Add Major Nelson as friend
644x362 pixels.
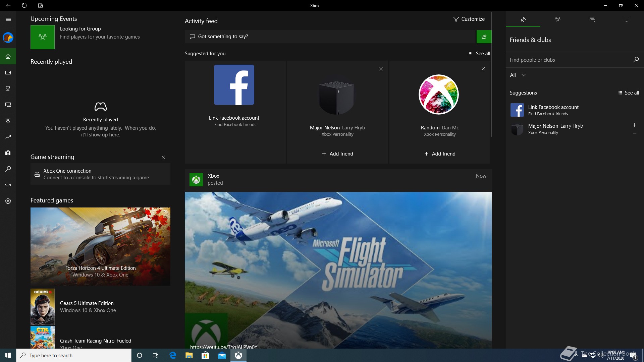[337, 154]
